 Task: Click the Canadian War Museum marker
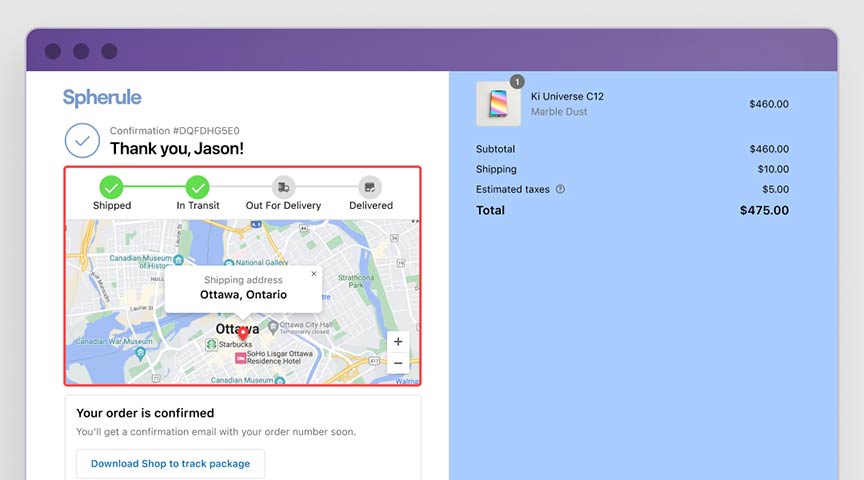tap(141, 353)
